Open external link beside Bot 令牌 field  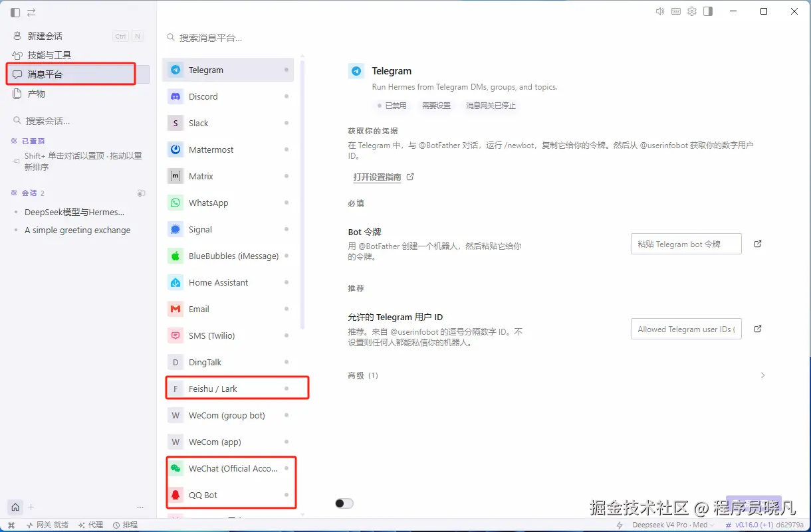(758, 244)
